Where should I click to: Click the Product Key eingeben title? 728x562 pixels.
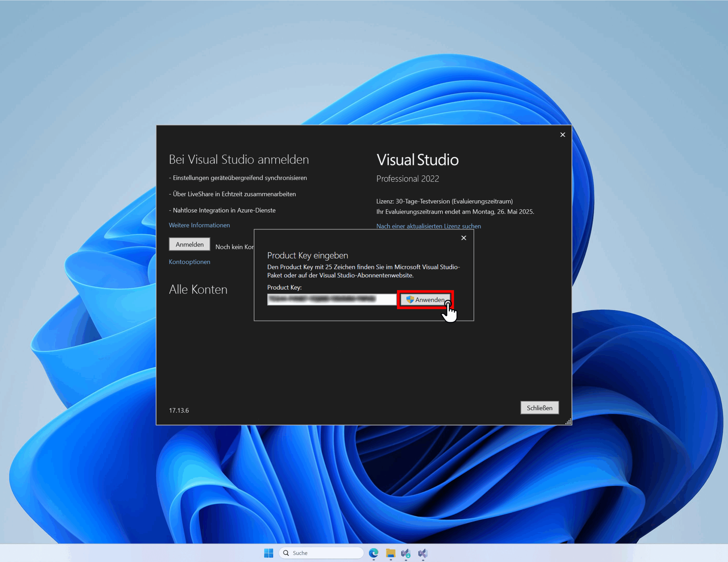pos(307,256)
